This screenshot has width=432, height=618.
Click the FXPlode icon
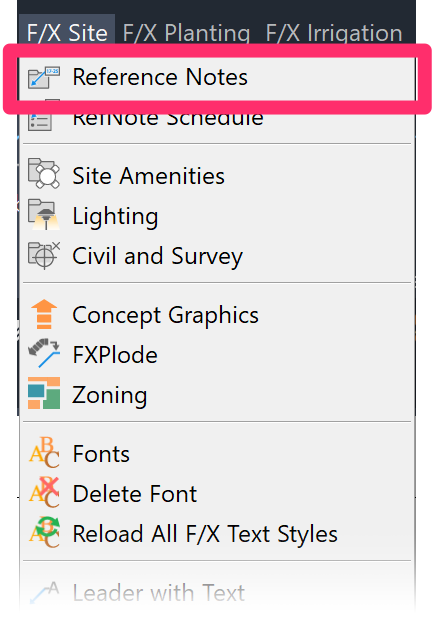44,353
